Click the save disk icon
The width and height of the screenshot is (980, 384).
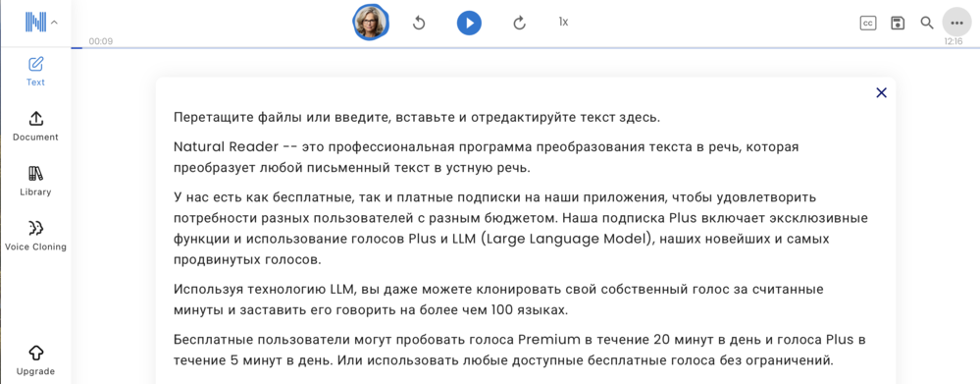tap(898, 24)
